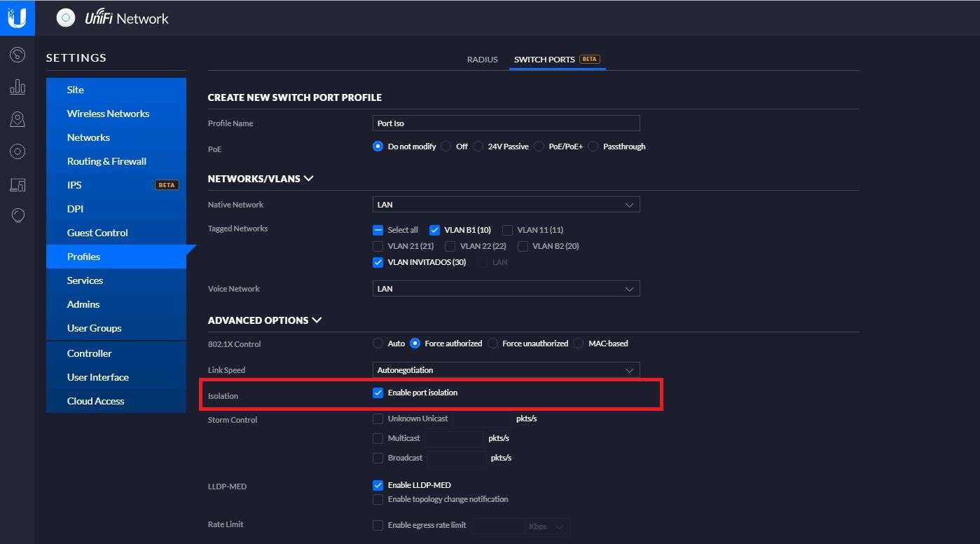Disable the Enable port isolation checkbox

pos(378,393)
